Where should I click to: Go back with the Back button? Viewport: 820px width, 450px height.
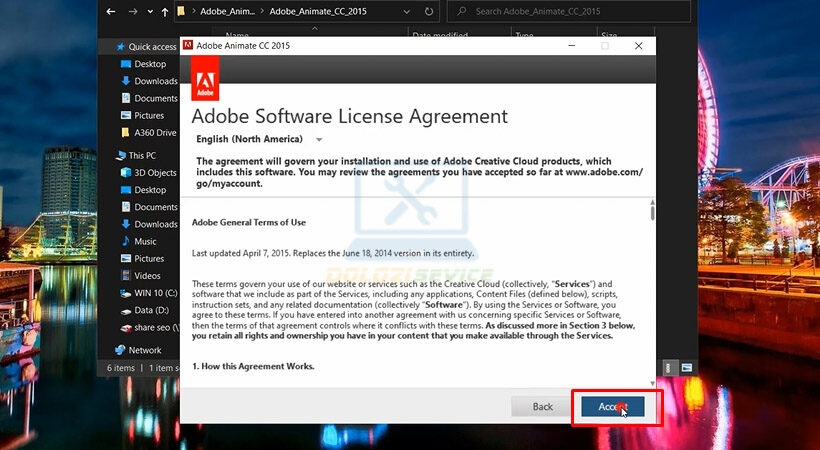(x=542, y=407)
